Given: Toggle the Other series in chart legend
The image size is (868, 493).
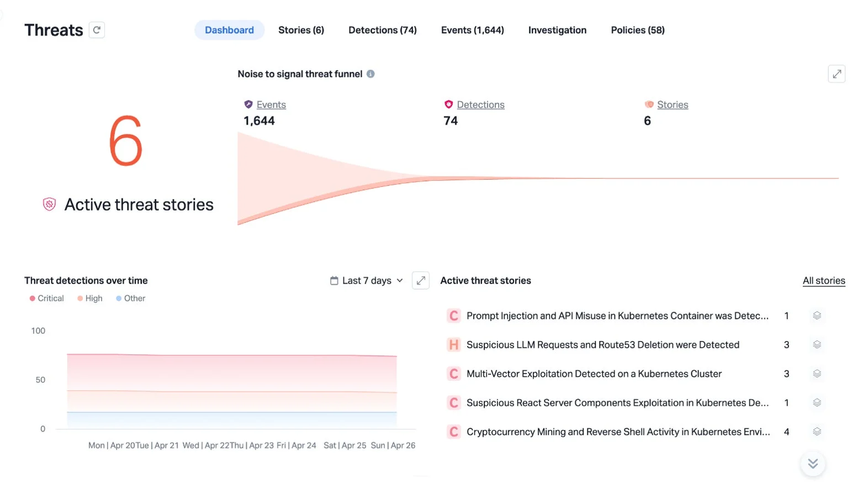Looking at the screenshot, I should [131, 298].
